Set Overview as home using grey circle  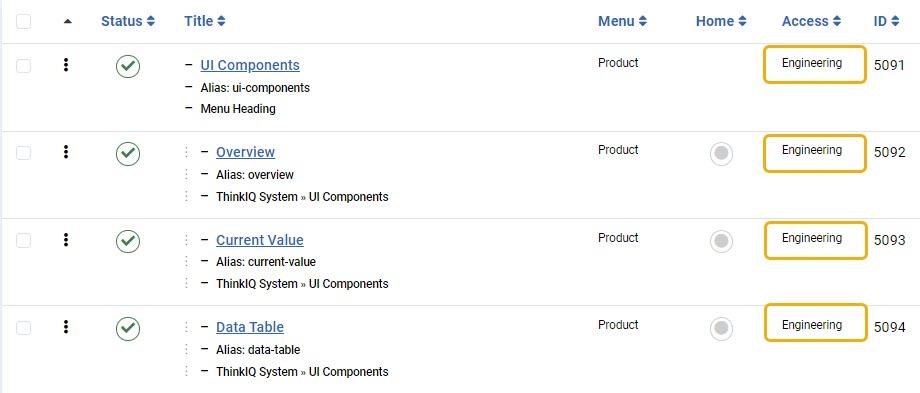pyautogui.click(x=722, y=154)
